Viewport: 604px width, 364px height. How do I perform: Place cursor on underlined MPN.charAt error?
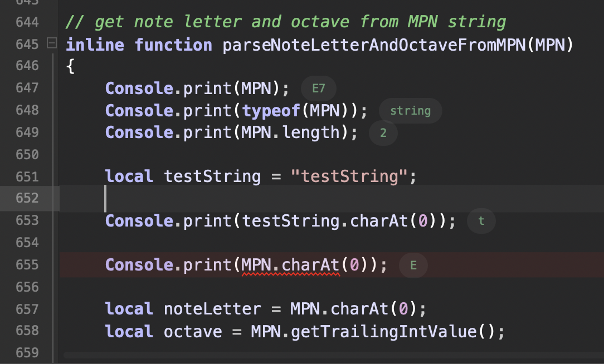pyautogui.click(x=290, y=265)
